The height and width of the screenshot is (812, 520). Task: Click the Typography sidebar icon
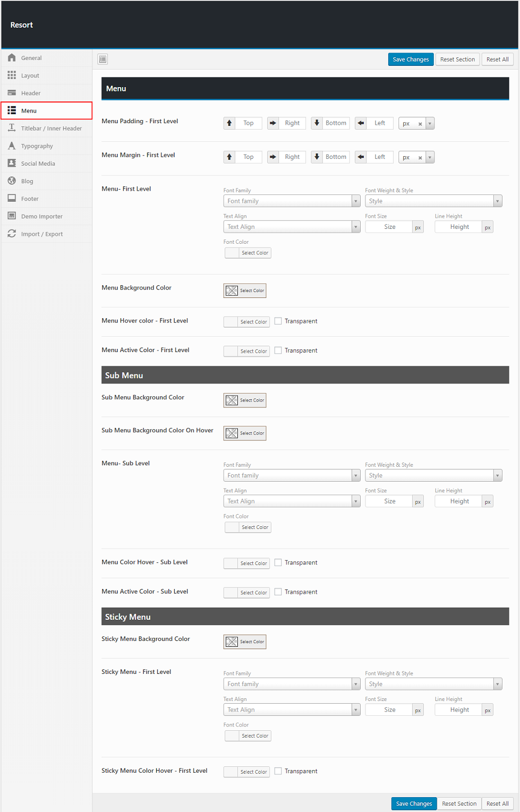12,146
